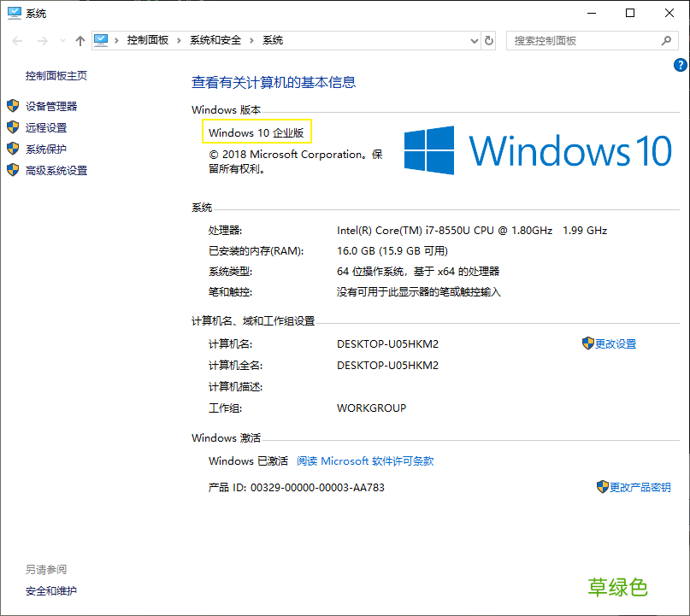Viewport: 690px width, 616px height.
Task: Minimize the 系统 window
Action: click(x=592, y=13)
